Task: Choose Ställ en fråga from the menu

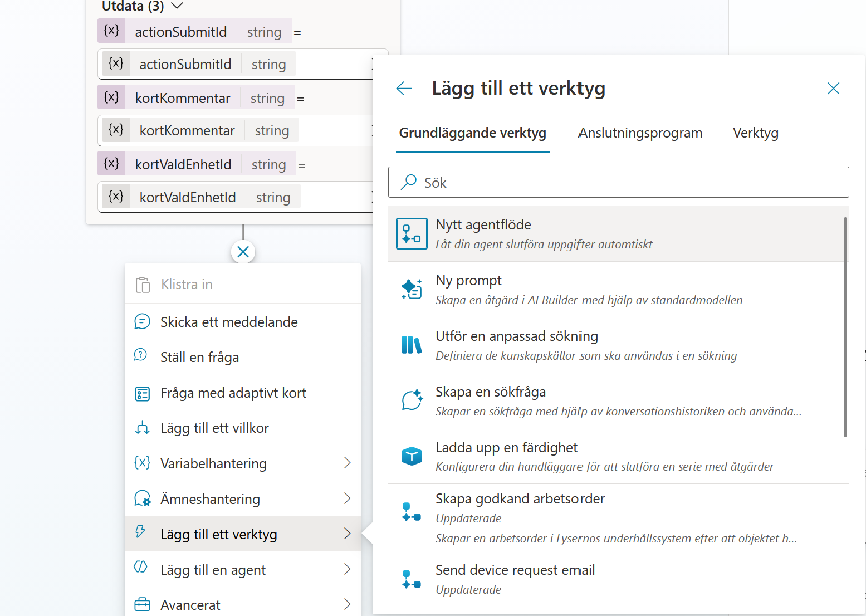Action: coord(243,357)
